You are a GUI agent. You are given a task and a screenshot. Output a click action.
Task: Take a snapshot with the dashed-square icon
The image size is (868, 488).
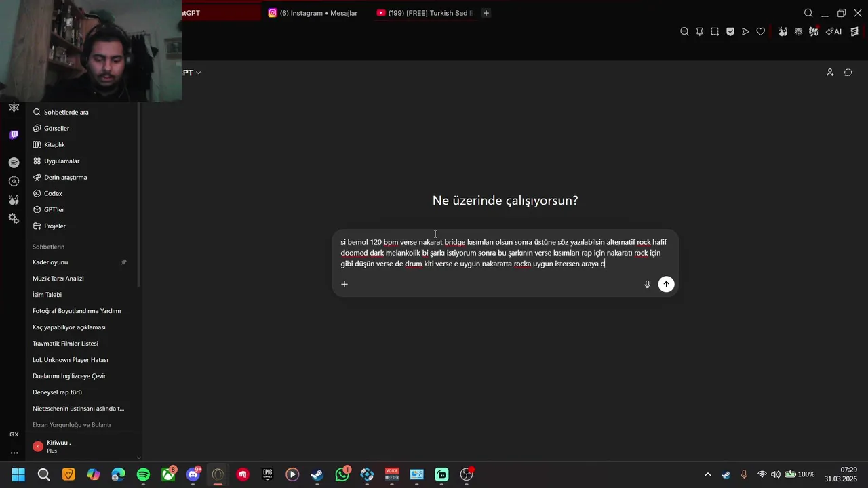pos(715,32)
